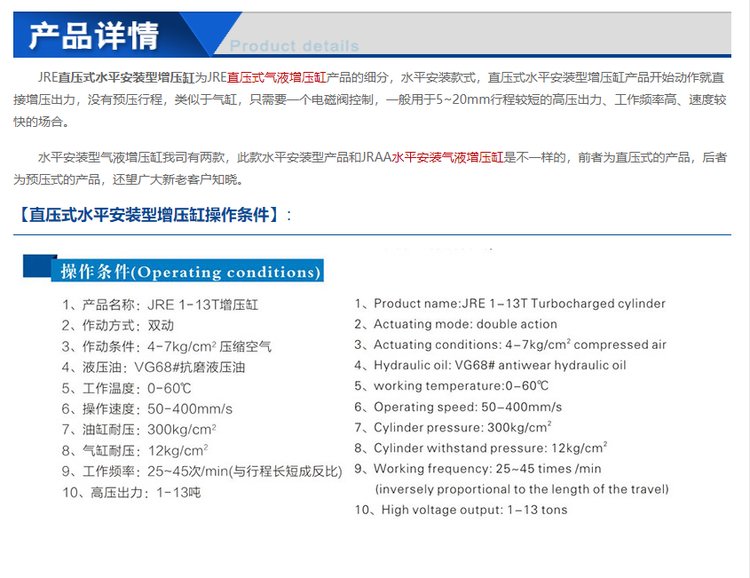Click the 产品名称 JRE 1-13T增压缸 line
Image resolution: width=750 pixels, height=578 pixels.
160,304
